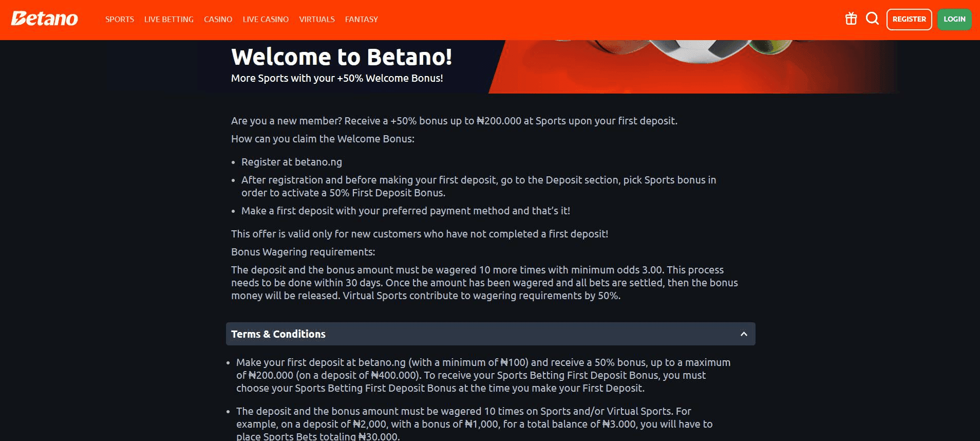
Task: Go to Live Betting section
Action: pyautogui.click(x=169, y=20)
